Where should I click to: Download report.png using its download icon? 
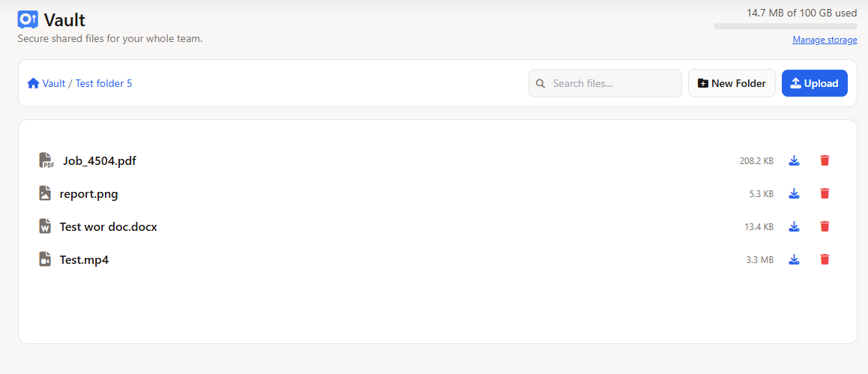click(x=795, y=193)
